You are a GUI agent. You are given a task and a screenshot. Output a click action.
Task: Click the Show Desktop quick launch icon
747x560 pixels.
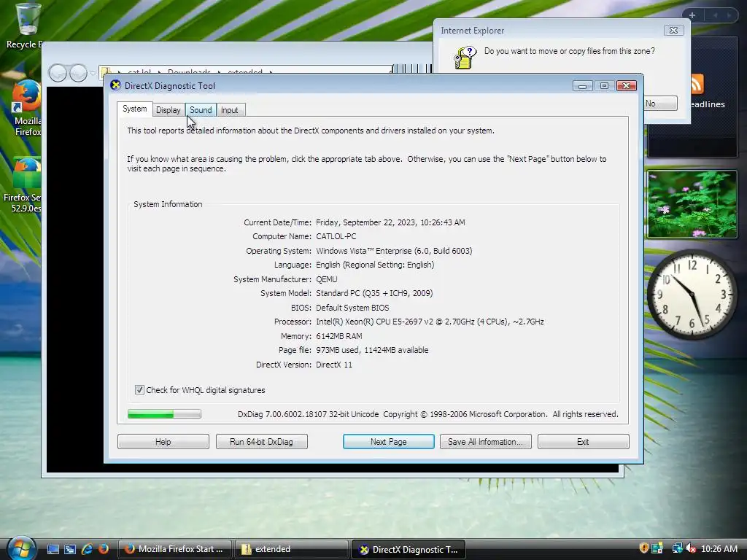point(53,549)
